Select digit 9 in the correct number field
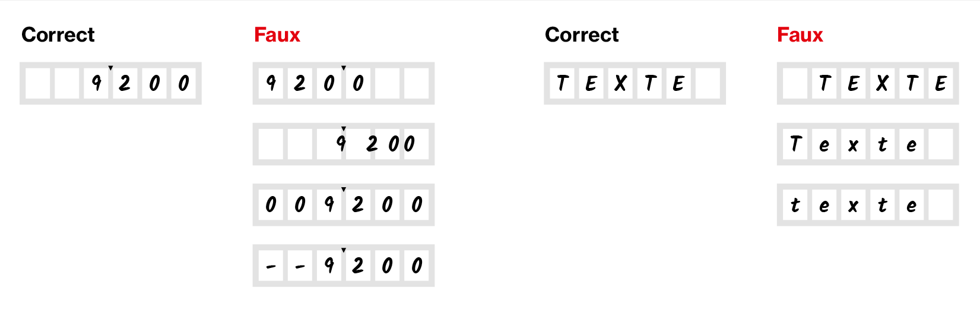Viewport: 980px width, 325px height. point(96,83)
